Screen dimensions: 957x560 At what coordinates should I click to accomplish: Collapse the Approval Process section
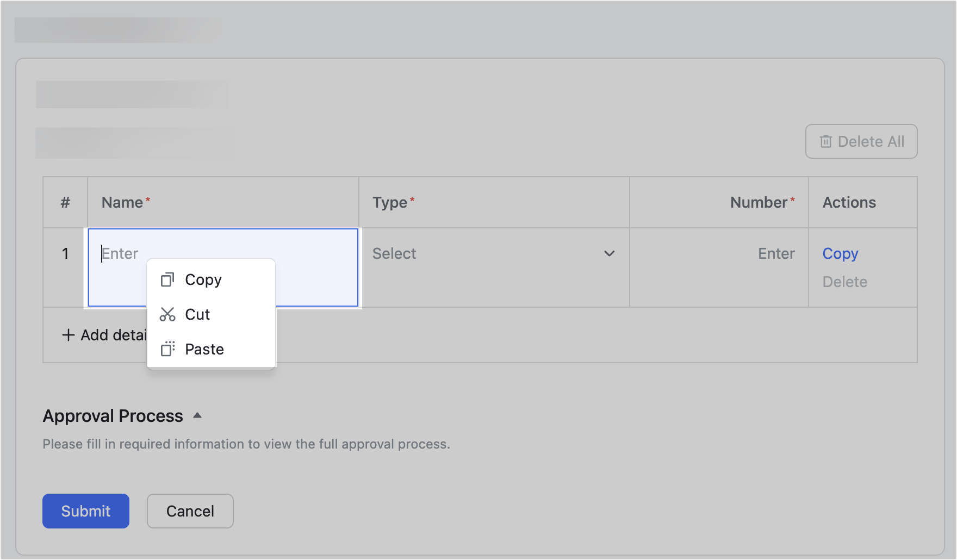click(197, 415)
